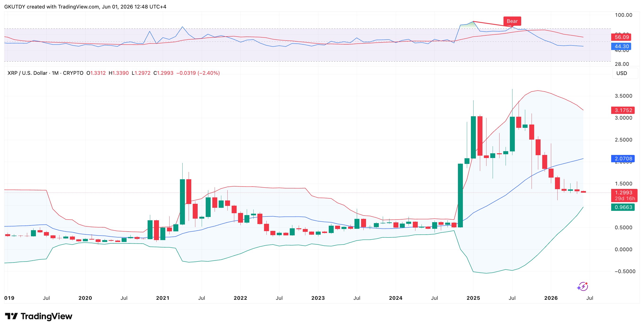644x329 pixels.
Task: Click the red 1.2993 current price label
Action: 624,192
